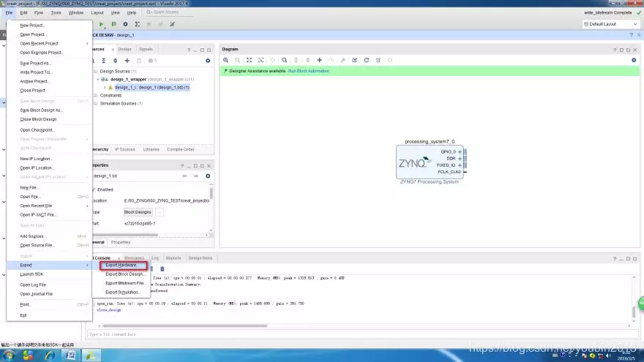
Task: Click the Properties panel vertical scrollbar
Action: (x=211, y=193)
